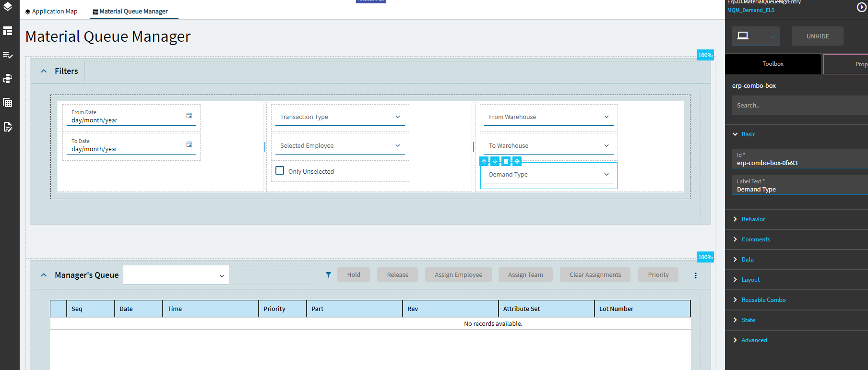Click the Label Text input field
Screen dimensions: 868x370
click(x=800, y=185)
